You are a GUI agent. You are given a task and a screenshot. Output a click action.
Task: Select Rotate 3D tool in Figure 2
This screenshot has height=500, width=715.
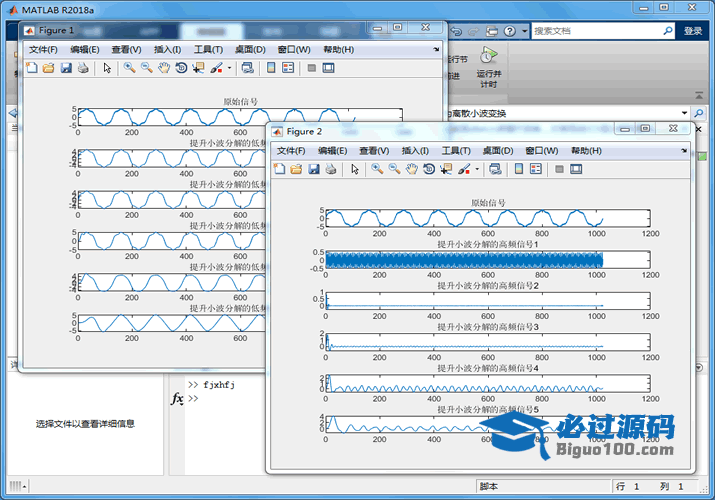[x=429, y=169]
